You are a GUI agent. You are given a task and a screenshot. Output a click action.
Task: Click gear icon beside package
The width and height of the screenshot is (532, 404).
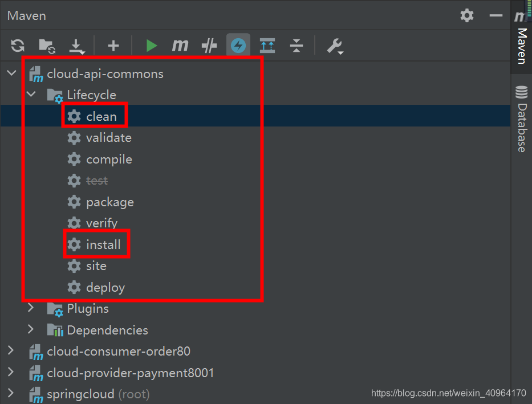point(74,202)
